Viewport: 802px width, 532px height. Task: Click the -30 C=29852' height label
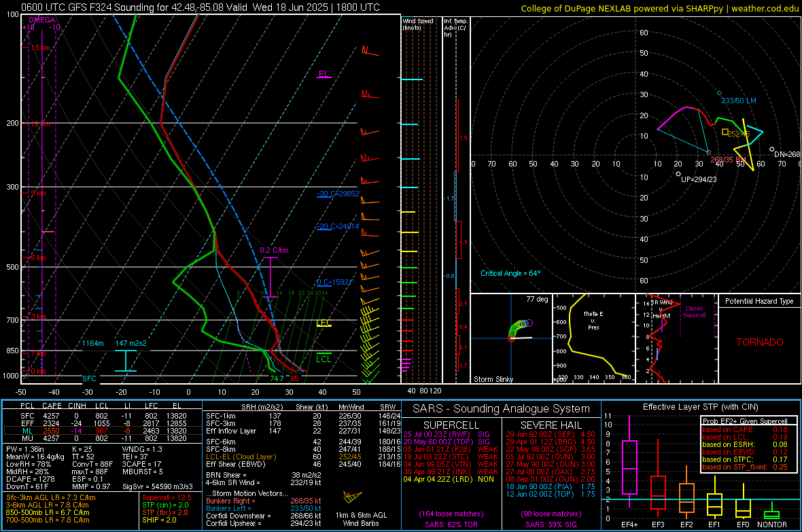click(338, 194)
